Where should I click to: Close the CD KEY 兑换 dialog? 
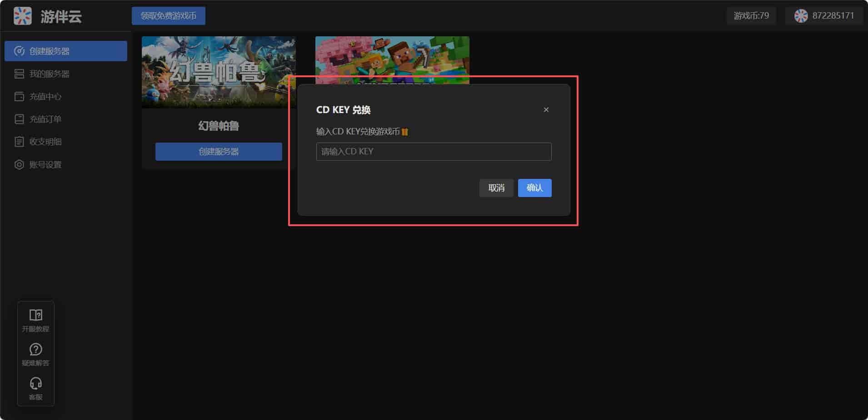[x=546, y=110]
